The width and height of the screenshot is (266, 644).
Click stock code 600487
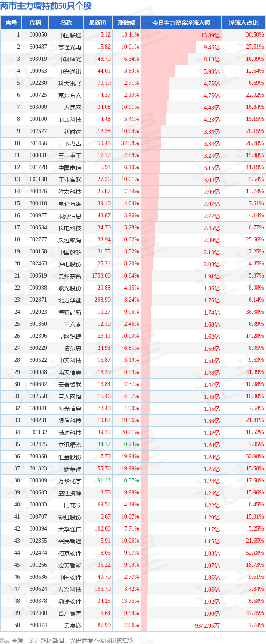pos(38,47)
